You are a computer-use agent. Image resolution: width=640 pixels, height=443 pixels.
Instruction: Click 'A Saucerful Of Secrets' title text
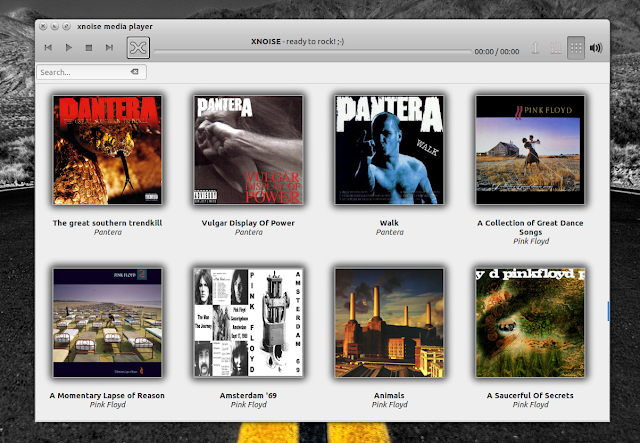coord(530,395)
